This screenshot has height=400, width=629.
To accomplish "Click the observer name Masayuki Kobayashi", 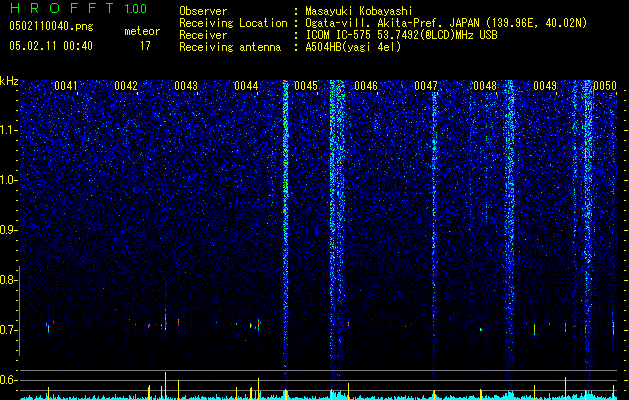I will tap(359, 11).
